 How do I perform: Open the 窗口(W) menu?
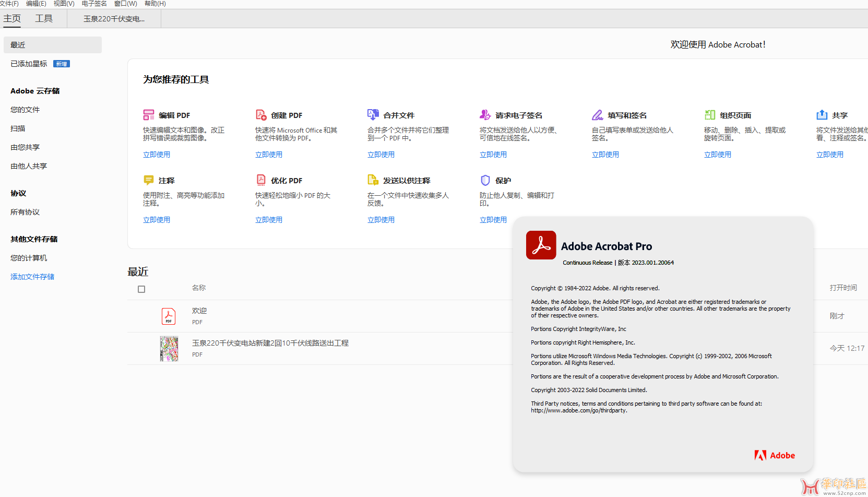point(126,4)
